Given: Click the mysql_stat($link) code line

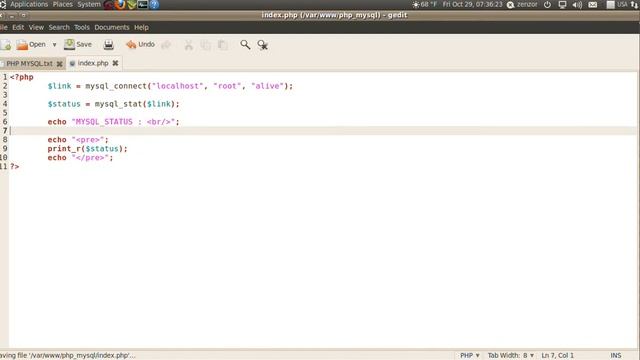Looking at the screenshot, I should [x=113, y=104].
